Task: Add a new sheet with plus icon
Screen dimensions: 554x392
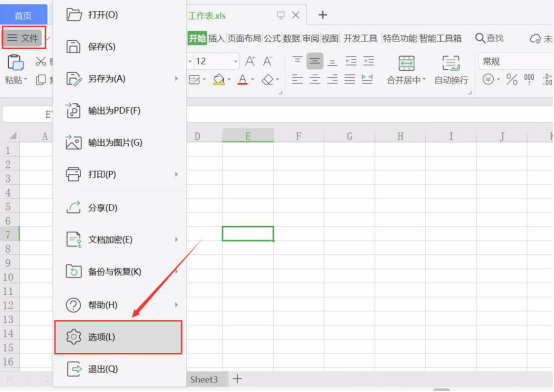Action: coord(237,379)
